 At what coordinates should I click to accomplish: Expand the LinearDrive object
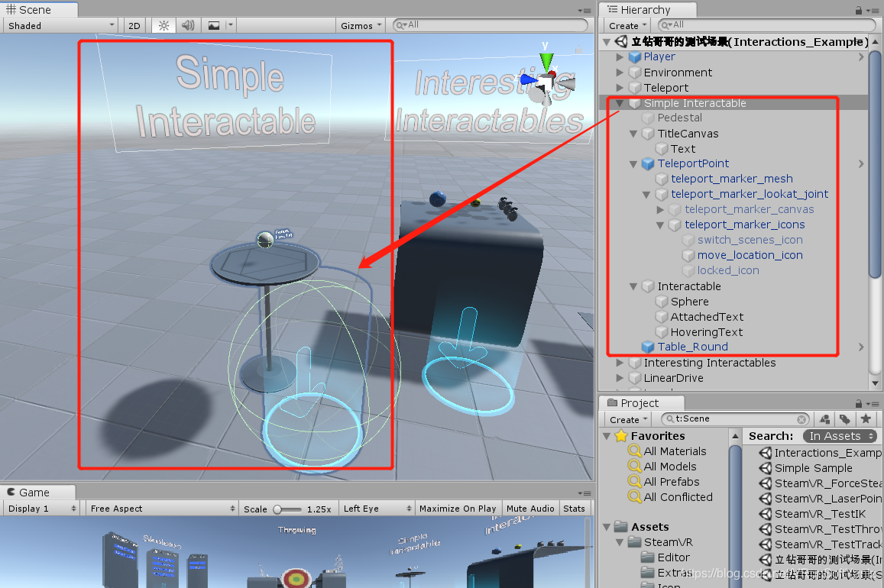[620, 378]
